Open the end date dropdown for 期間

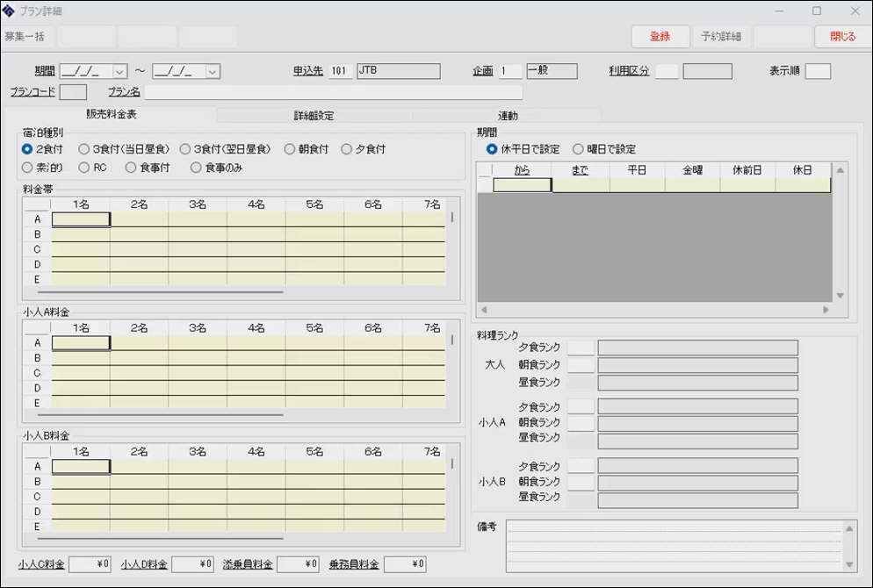point(212,72)
